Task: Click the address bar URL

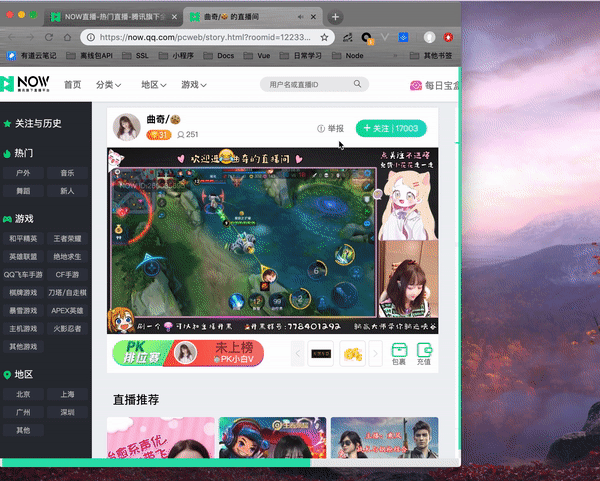Action: click(205, 37)
